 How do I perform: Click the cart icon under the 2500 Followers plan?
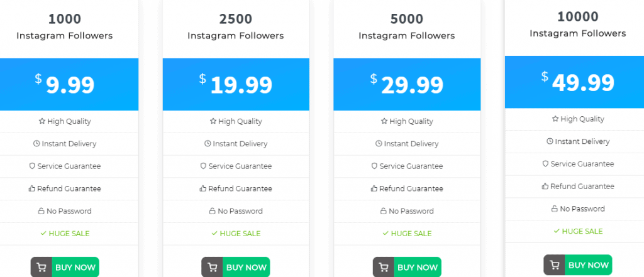pos(213,268)
